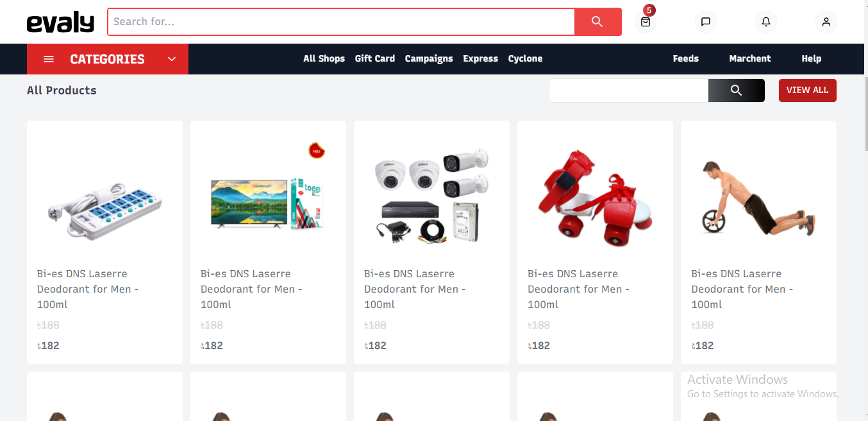Open the Gift Card menu item
The height and width of the screenshot is (421, 868).
(x=375, y=58)
